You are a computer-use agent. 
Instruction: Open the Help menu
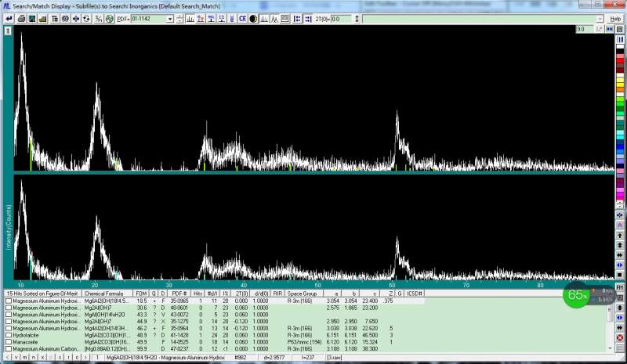pos(615,18)
